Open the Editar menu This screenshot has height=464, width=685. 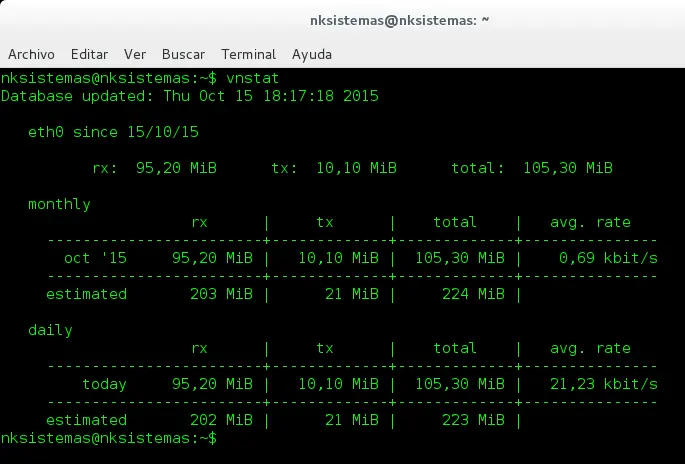(x=89, y=54)
